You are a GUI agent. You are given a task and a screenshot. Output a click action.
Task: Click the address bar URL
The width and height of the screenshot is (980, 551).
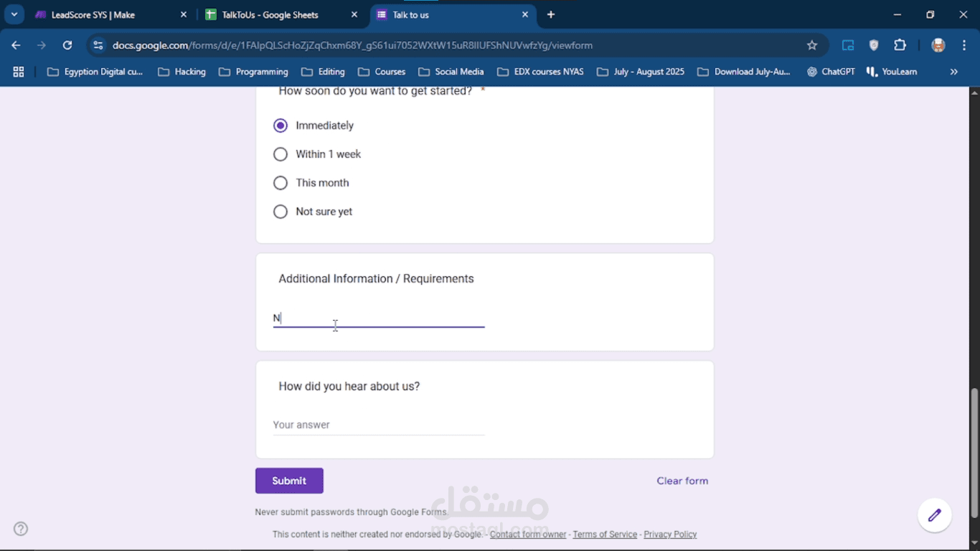[352, 45]
